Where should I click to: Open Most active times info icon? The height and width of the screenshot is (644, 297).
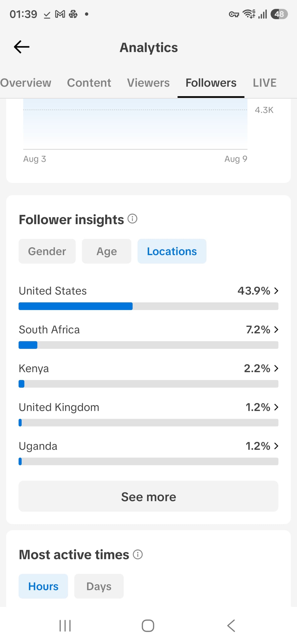click(138, 554)
